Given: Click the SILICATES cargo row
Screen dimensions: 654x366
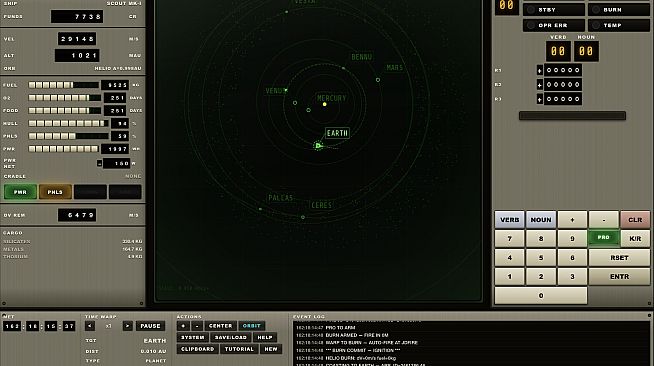Looking at the screenshot, I should (73, 241).
